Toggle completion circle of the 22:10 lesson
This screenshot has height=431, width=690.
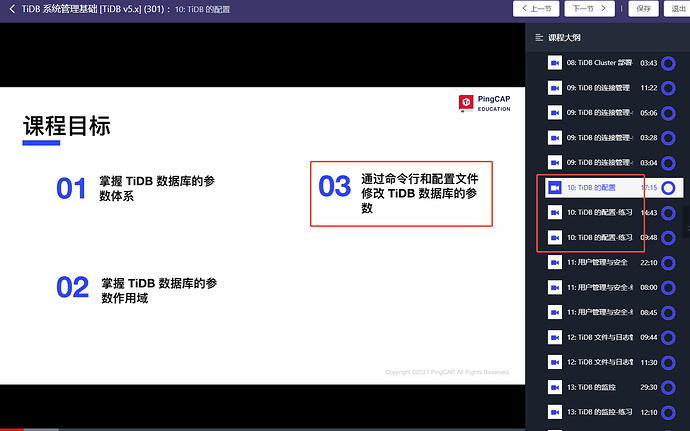(668, 263)
